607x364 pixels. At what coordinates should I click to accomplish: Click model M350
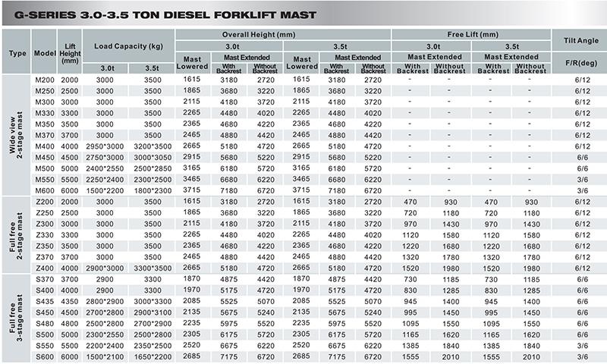click(x=45, y=124)
